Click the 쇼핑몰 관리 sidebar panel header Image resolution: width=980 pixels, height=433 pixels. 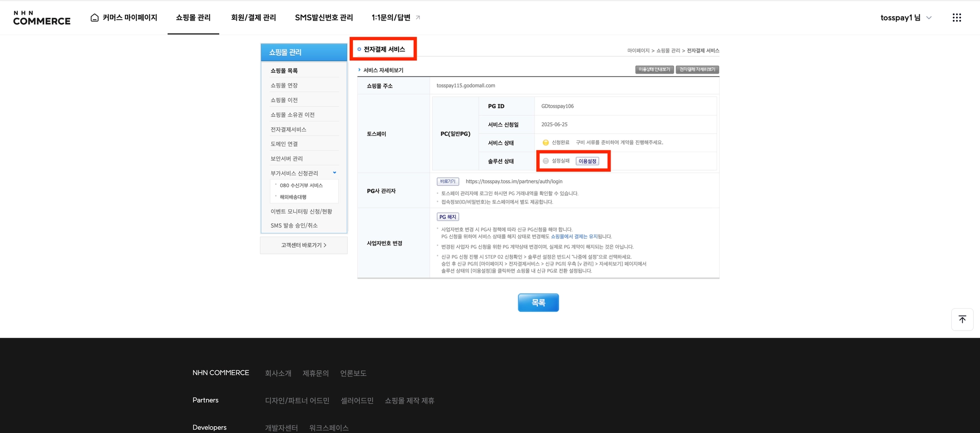coord(304,52)
